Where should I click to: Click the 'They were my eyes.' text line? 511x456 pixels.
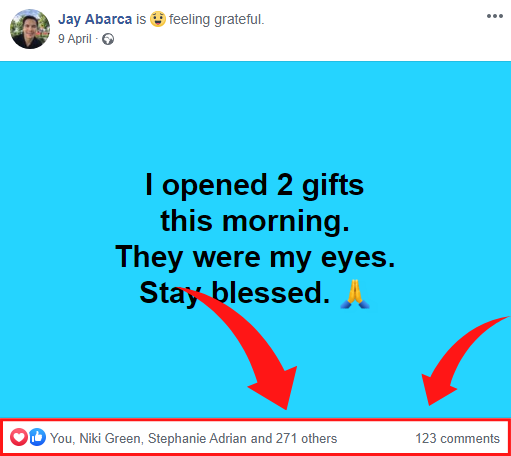point(255,257)
